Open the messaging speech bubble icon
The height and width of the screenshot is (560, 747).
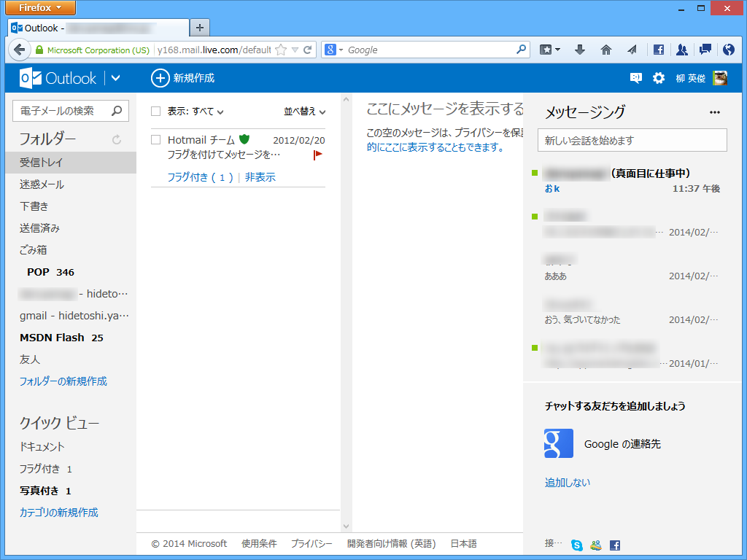point(635,78)
